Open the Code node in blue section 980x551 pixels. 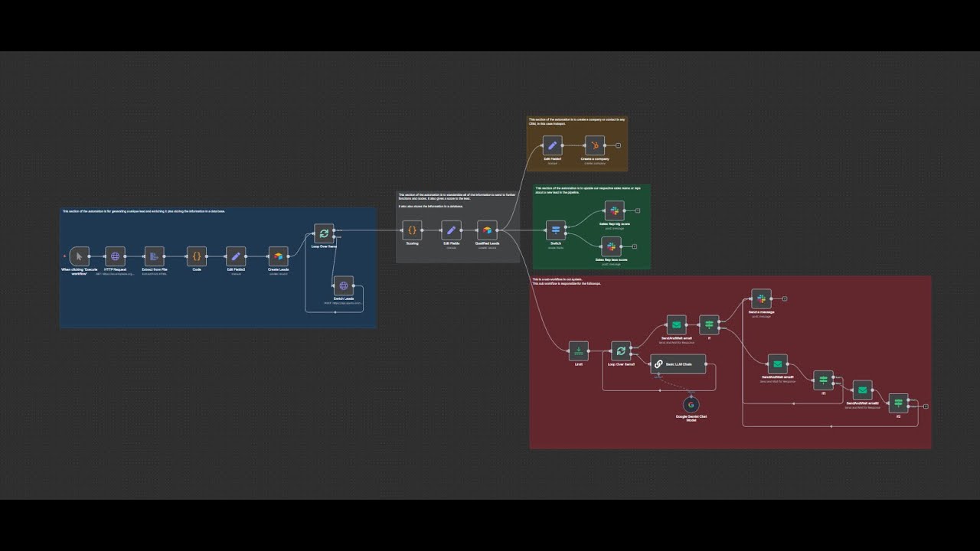coord(197,256)
